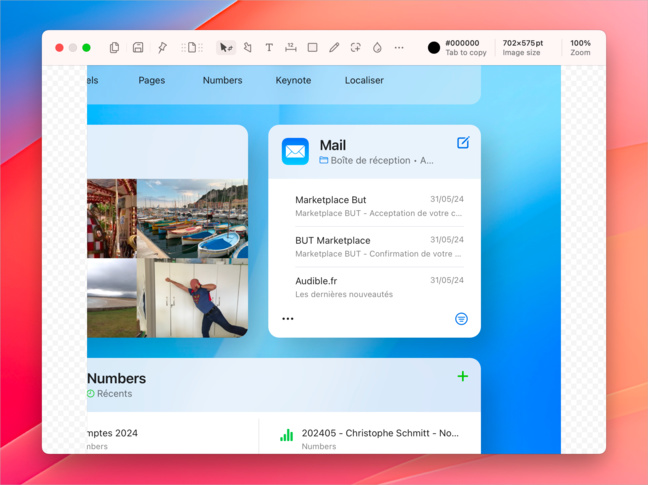The image size is (648, 485).
Task: Select the Text (T) tool
Action: [x=269, y=48]
